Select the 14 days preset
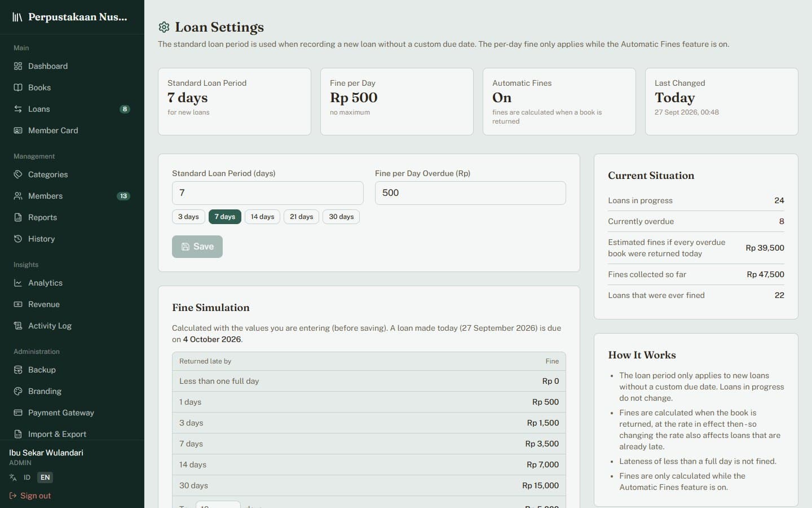Image resolution: width=812 pixels, height=508 pixels. pyautogui.click(x=262, y=217)
